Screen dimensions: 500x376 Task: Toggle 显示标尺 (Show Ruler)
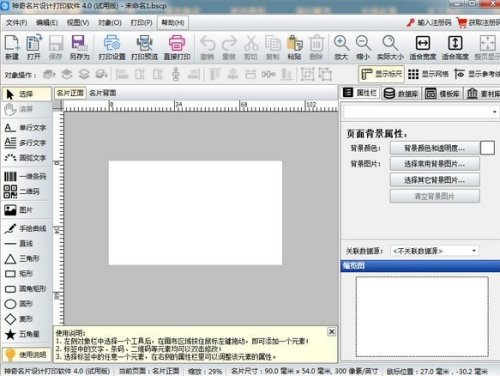click(x=381, y=74)
